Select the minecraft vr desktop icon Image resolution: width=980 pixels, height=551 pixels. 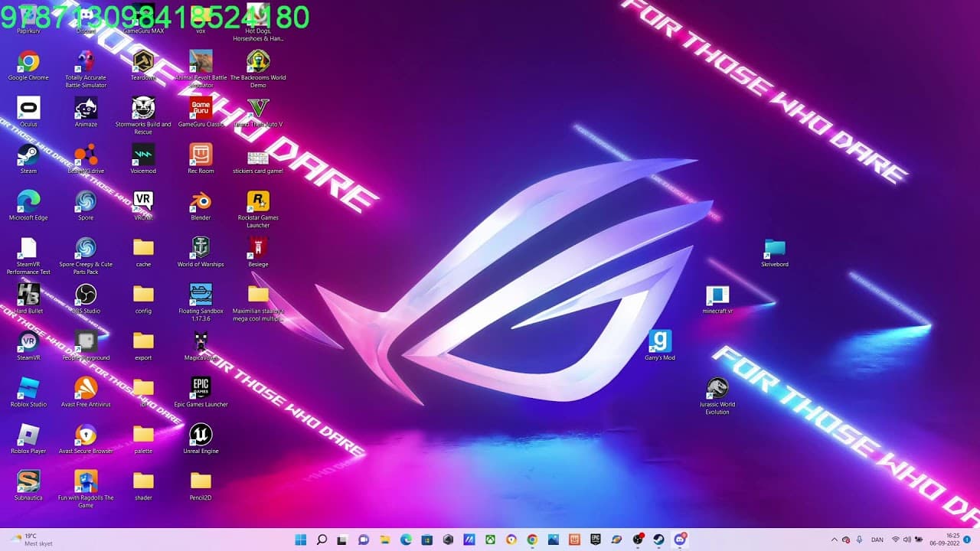click(x=717, y=299)
